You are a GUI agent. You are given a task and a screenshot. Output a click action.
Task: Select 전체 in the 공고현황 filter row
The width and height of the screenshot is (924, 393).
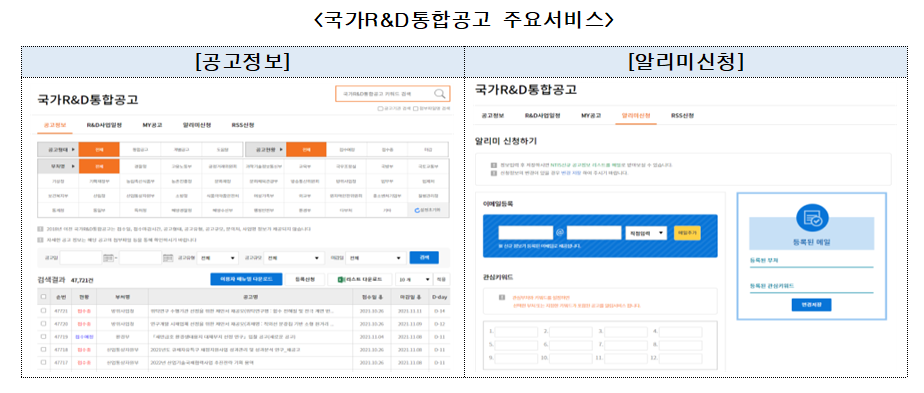[306, 150]
